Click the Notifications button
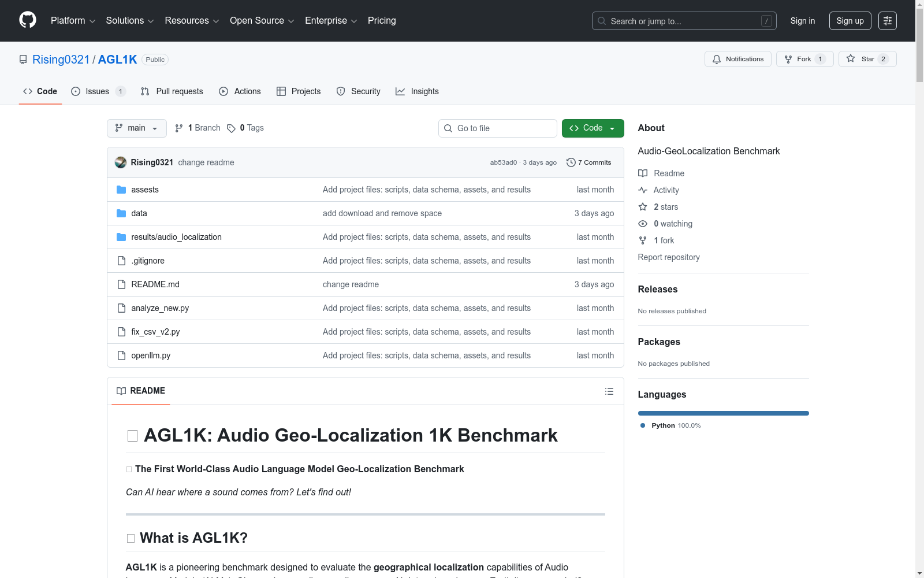The image size is (924, 578). pos(738,59)
